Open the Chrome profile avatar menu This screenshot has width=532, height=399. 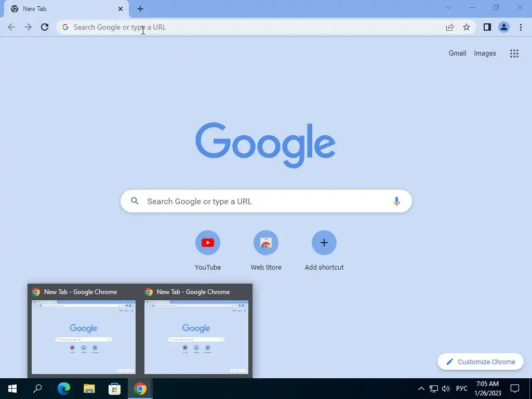coord(504,27)
